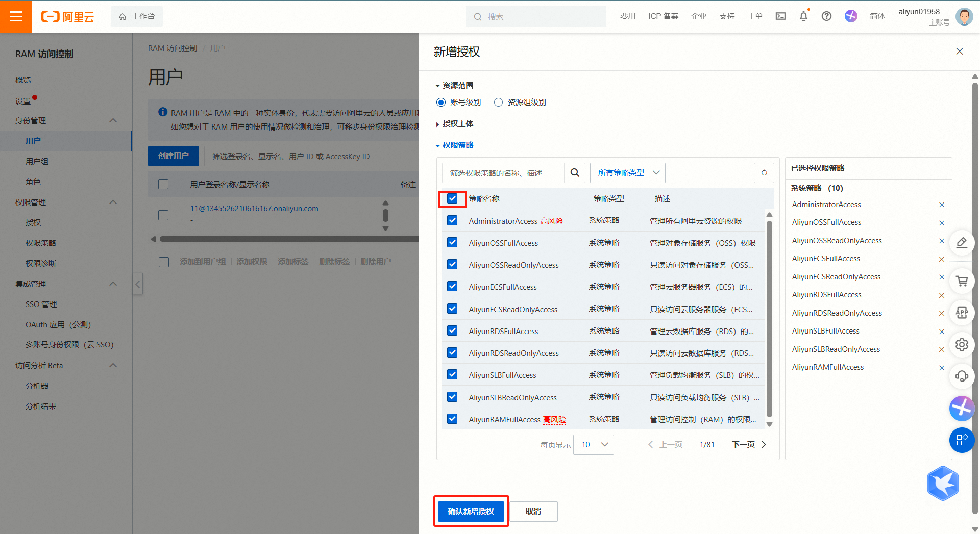Remove AliyunRAMFullAccess from selected policies

click(942, 368)
